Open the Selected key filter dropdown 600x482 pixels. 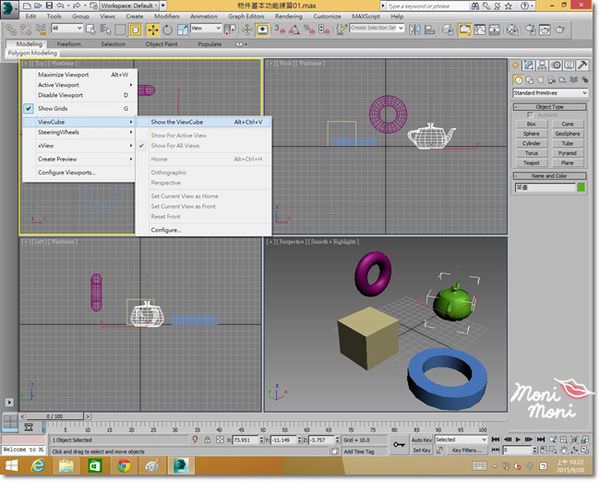pyautogui.click(x=459, y=439)
